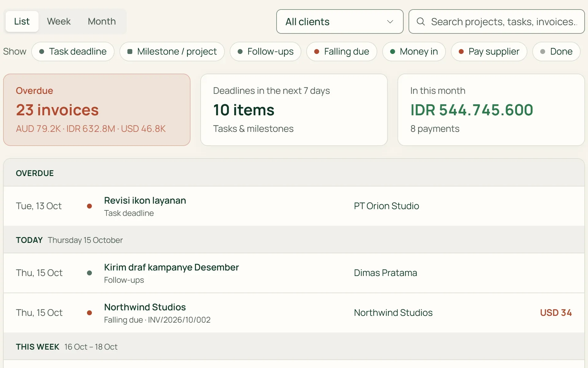Click the AUD 79.2K overdue summary line
Image resolution: width=588 pixels, height=368 pixels.
pos(91,129)
